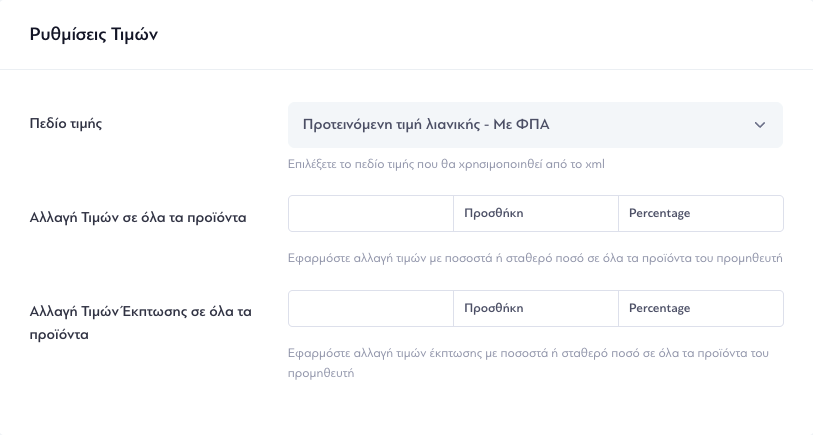Image resolution: width=813 pixels, height=435 pixels.
Task: Open Percentage selector in the Έκπτωσης row
Action: [700, 308]
